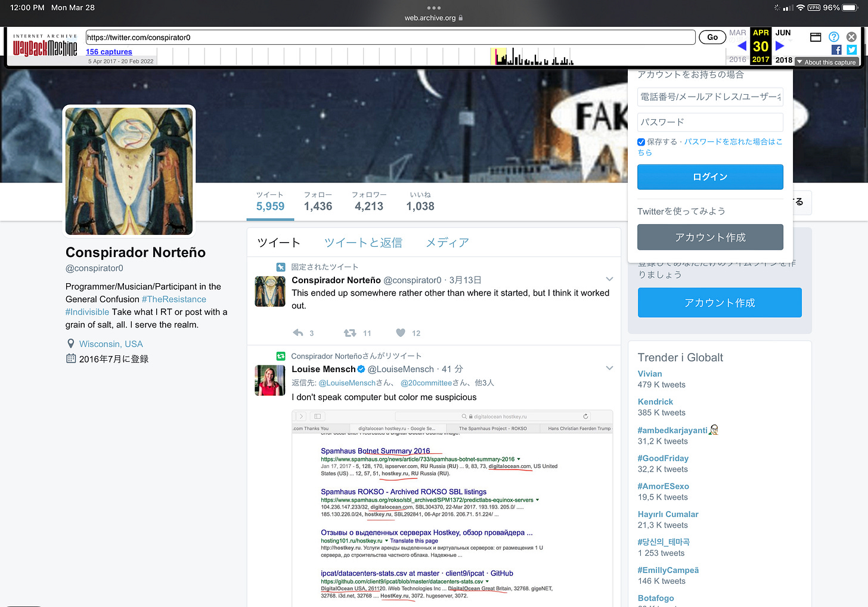Click the green retweeted indicator icon
Image resolution: width=868 pixels, height=607 pixels.
pos(281,356)
